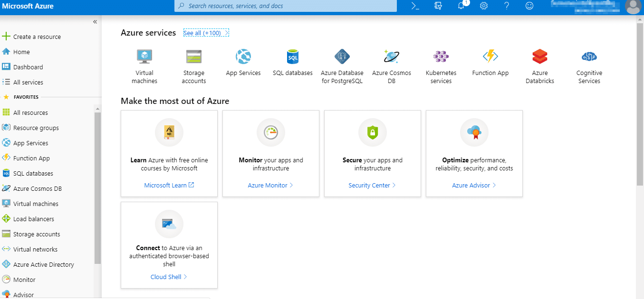644x299 pixels.
Task: Send feedback via smiley icon
Action: [529, 6]
